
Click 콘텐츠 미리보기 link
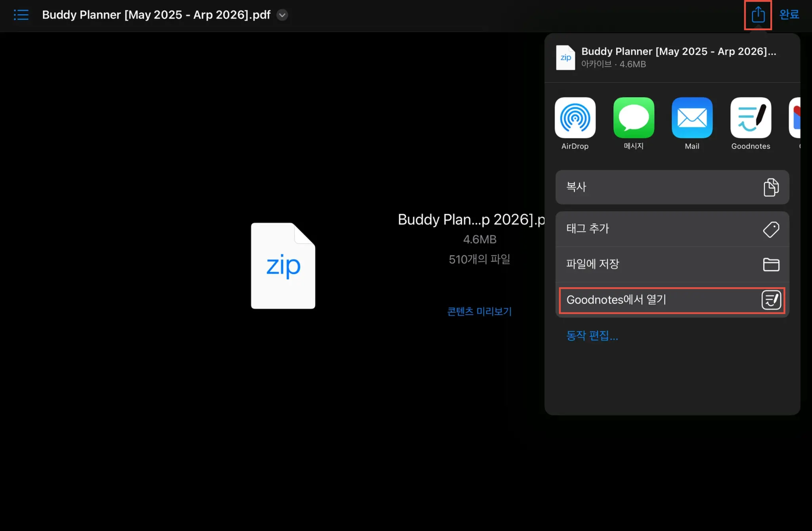pos(479,312)
